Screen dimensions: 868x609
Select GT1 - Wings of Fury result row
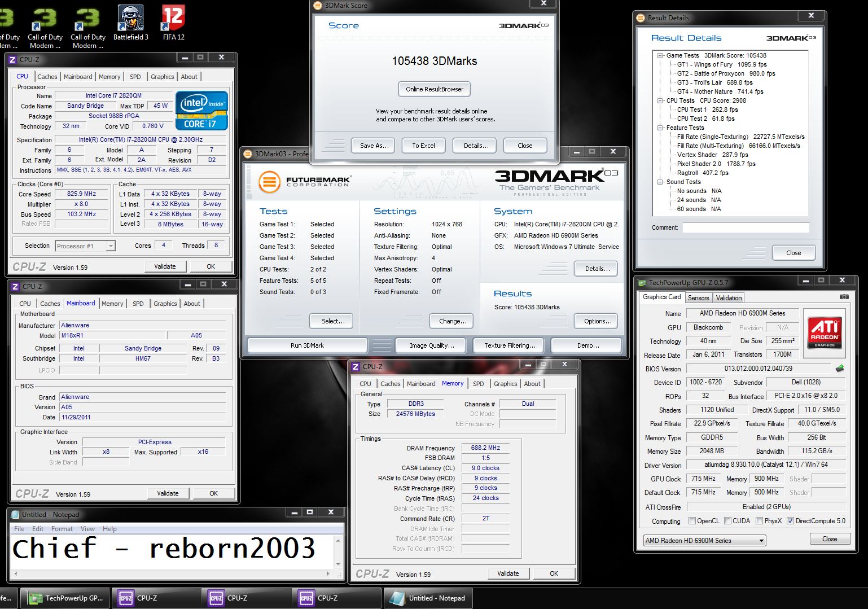[x=722, y=64]
